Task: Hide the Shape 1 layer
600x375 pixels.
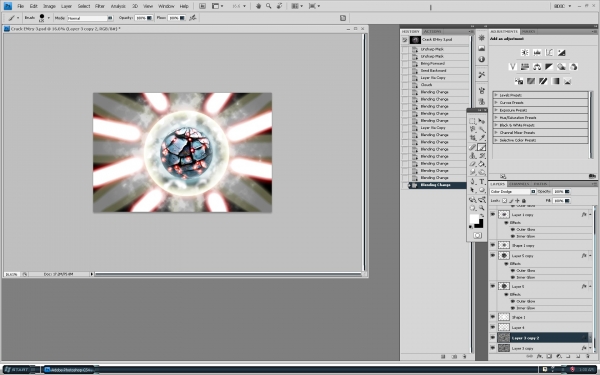Action: point(492,317)
